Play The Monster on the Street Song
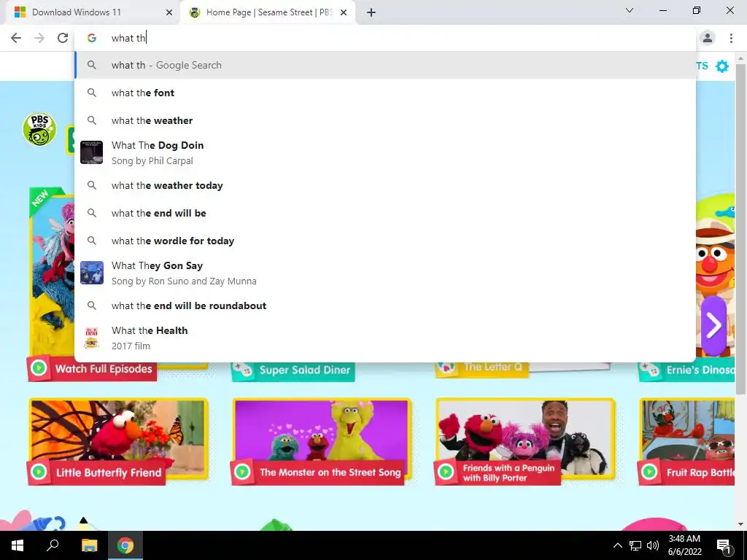The image size is (747, 560). click(x=322, y=441)
